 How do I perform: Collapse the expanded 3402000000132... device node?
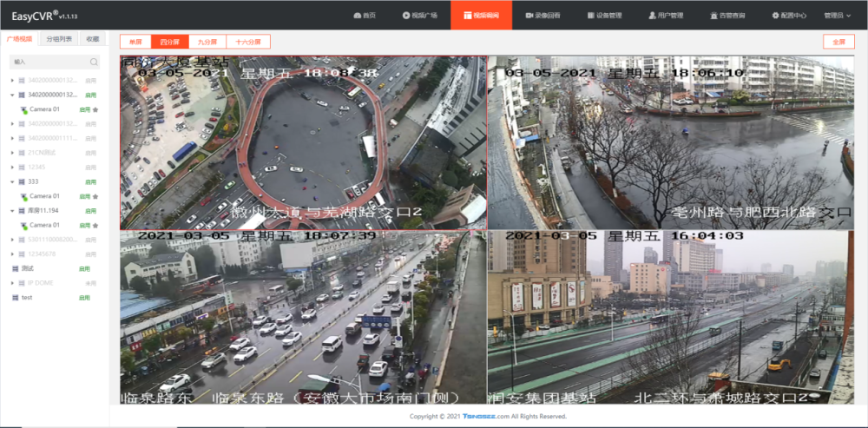[x=13, y=95]
